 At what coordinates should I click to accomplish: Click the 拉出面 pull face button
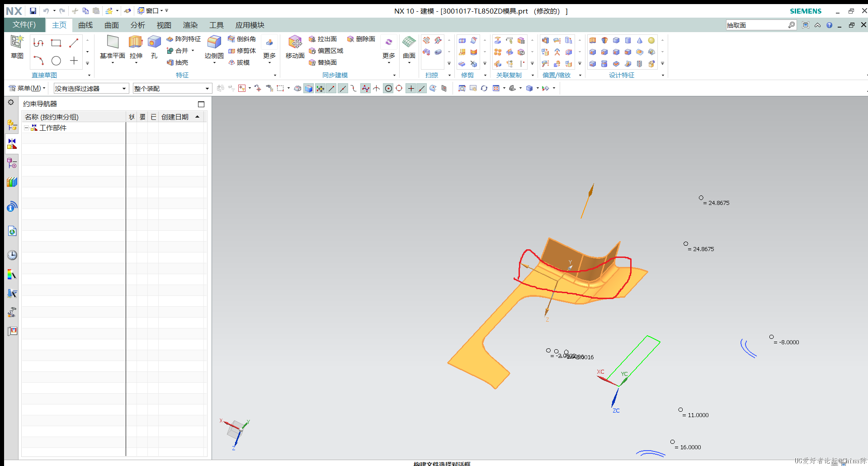(x=323, y=39)
